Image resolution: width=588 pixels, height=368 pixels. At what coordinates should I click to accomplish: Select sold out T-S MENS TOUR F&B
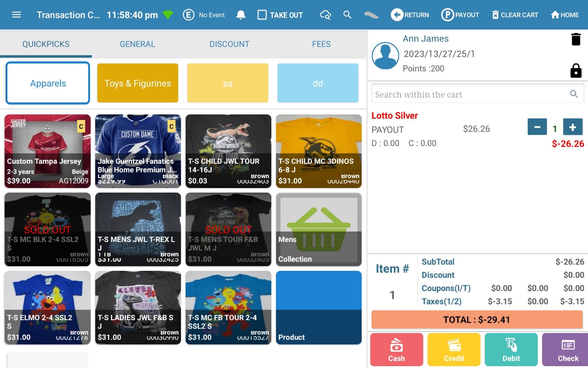(228, 229)
